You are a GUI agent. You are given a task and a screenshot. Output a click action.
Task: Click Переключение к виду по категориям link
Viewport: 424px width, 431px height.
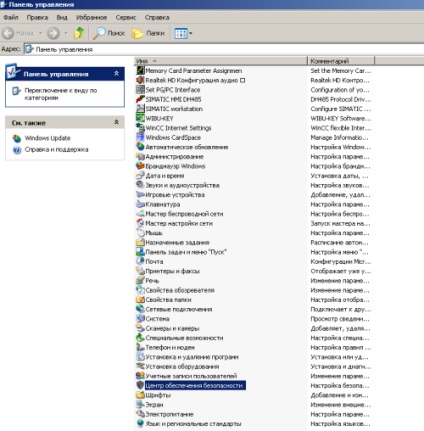click(x=60, y=94)
